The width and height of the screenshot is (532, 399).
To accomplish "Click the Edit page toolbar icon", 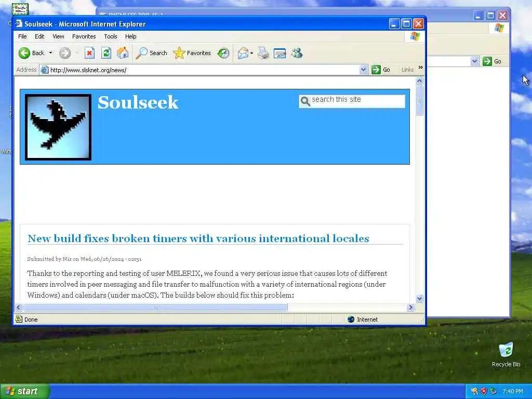I will pos(280,53).
